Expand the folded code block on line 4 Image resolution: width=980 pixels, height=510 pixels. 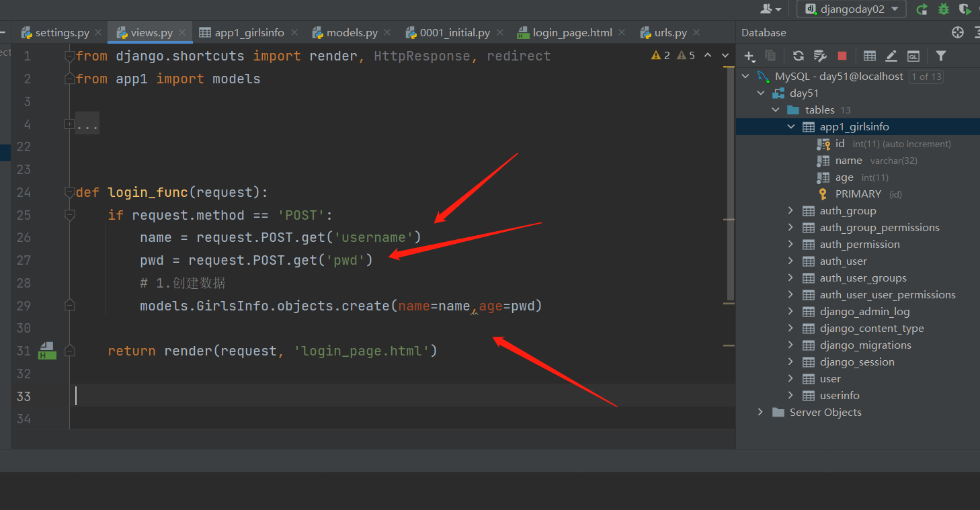pos(69,124)
